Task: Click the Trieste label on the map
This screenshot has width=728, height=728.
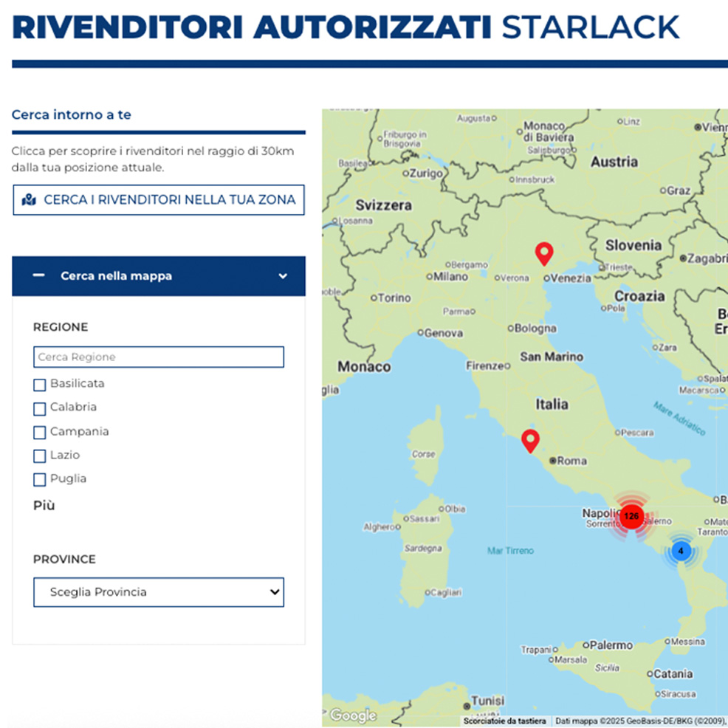Action: pyautogui.click(x=619, y=267)
